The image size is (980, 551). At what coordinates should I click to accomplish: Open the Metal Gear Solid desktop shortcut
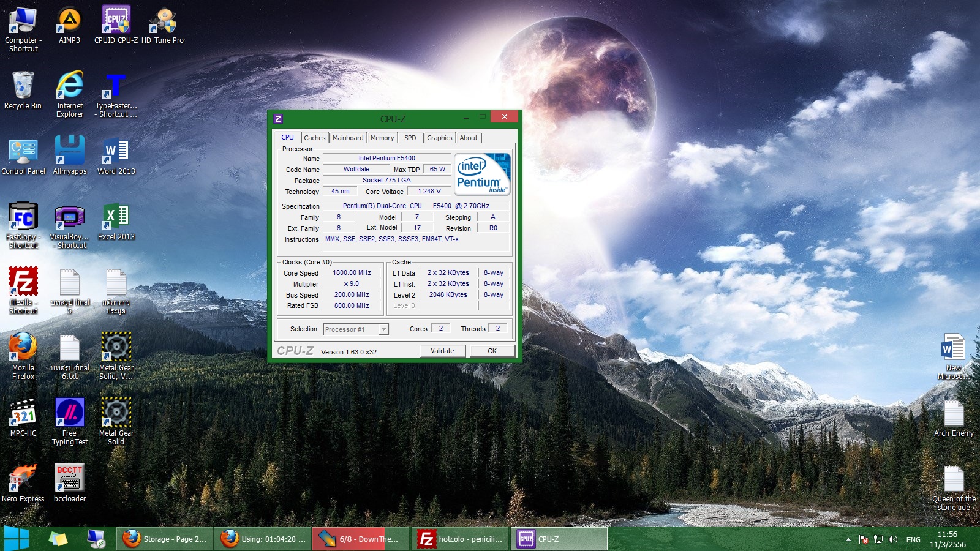(x=116, y=422)
